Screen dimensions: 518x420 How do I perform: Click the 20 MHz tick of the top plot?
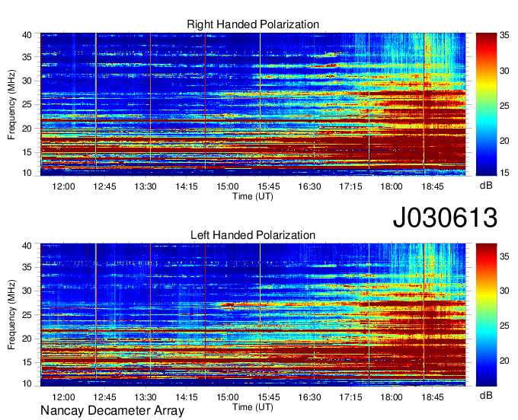coord(27,129)
